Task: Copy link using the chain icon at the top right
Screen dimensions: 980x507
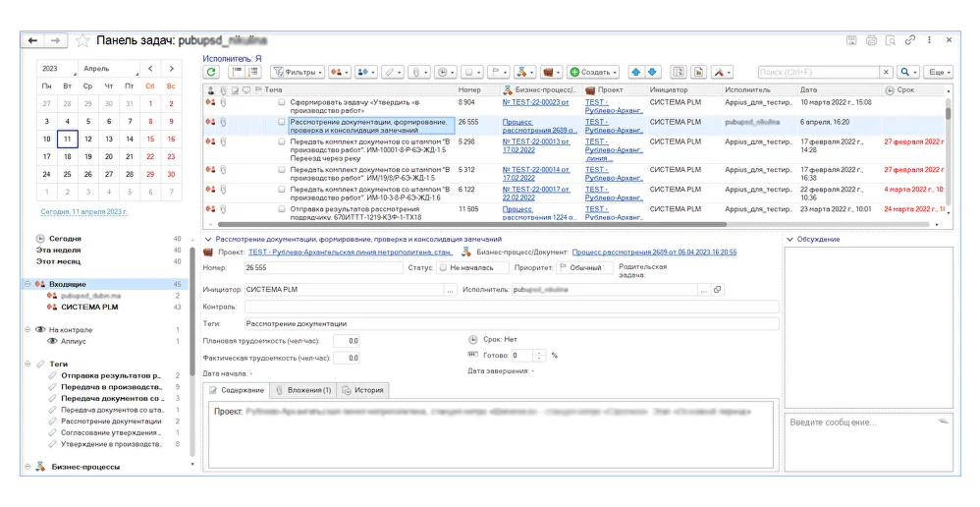Action: click(x=910, y=40)
